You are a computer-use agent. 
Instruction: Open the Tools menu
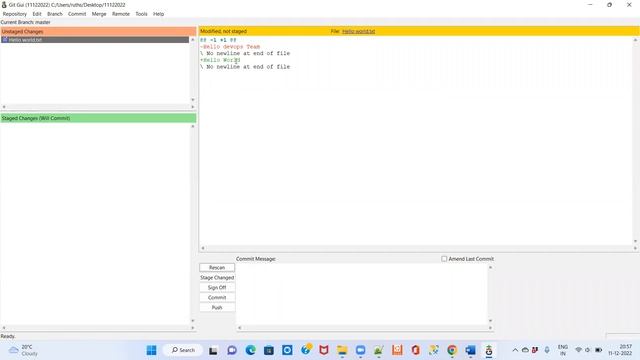[141, 14]
